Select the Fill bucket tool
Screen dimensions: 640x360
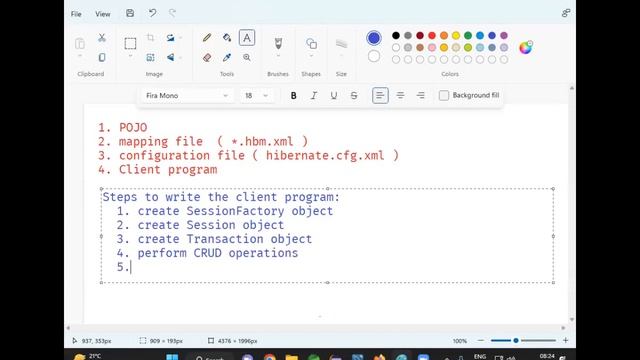tap(227, 38)
